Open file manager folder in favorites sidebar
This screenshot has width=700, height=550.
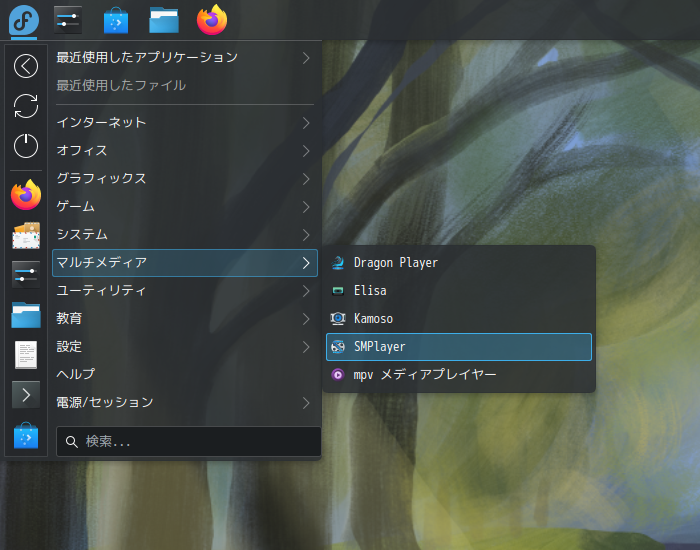(26, 315)
